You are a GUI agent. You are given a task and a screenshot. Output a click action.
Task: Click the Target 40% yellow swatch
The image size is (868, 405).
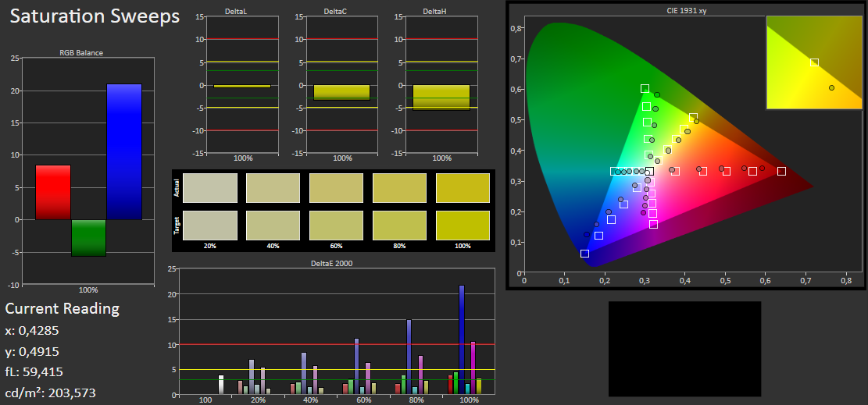[273, 226]
